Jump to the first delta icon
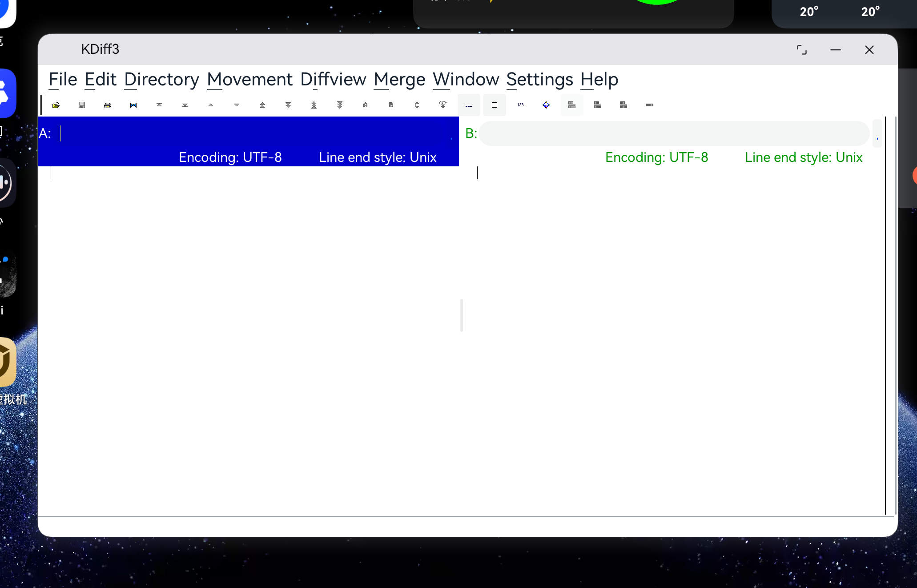 click(159, 105)
